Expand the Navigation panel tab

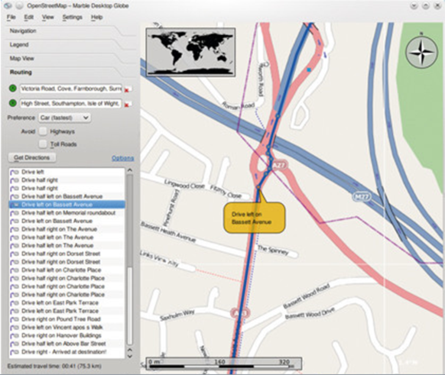[23, 31]
